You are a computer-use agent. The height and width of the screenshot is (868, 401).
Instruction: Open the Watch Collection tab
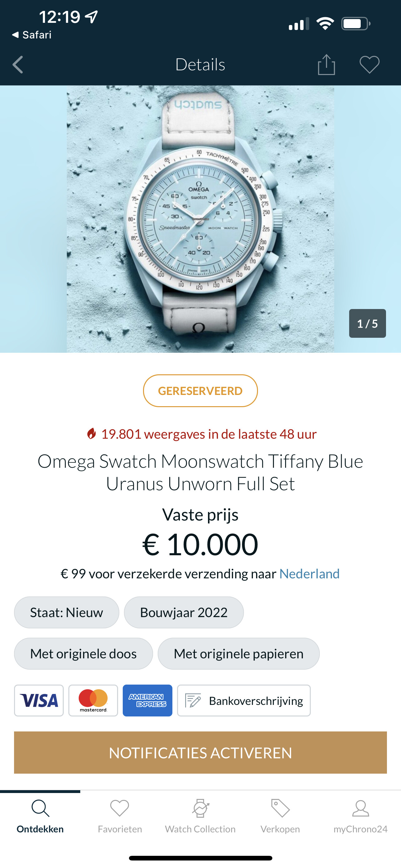pos(200,816)
